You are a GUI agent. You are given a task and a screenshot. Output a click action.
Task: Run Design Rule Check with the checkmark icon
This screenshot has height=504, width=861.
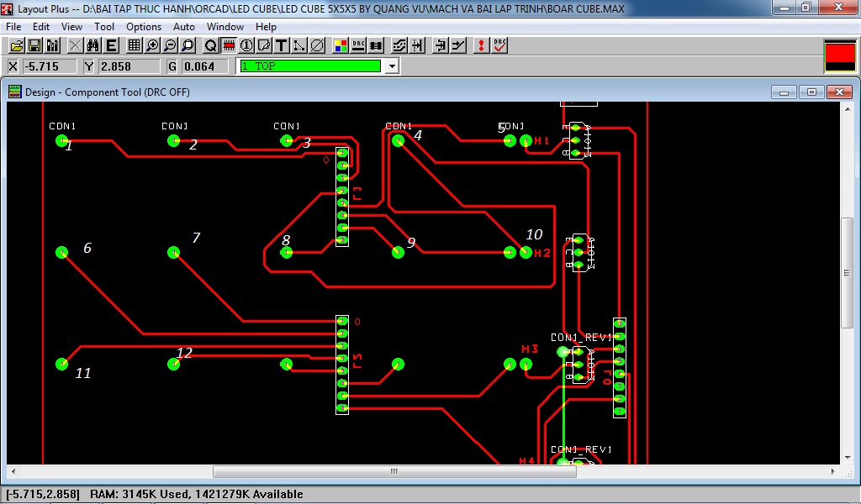click(500, 45)
